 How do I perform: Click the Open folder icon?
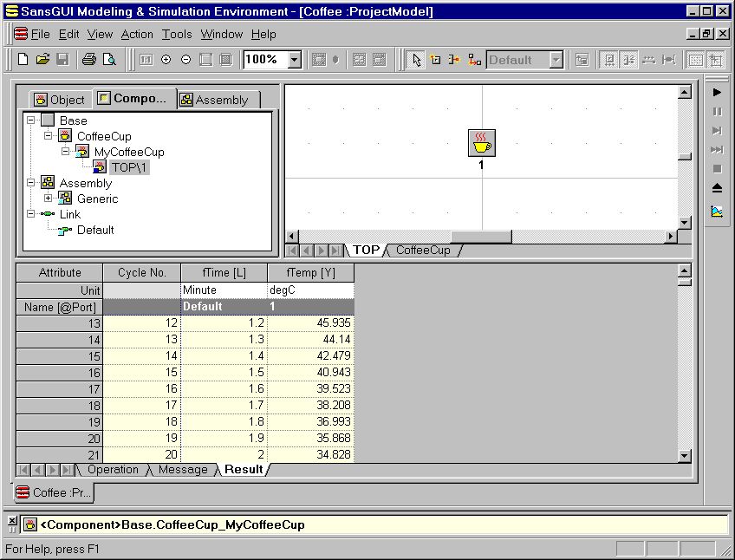[42, 60]
